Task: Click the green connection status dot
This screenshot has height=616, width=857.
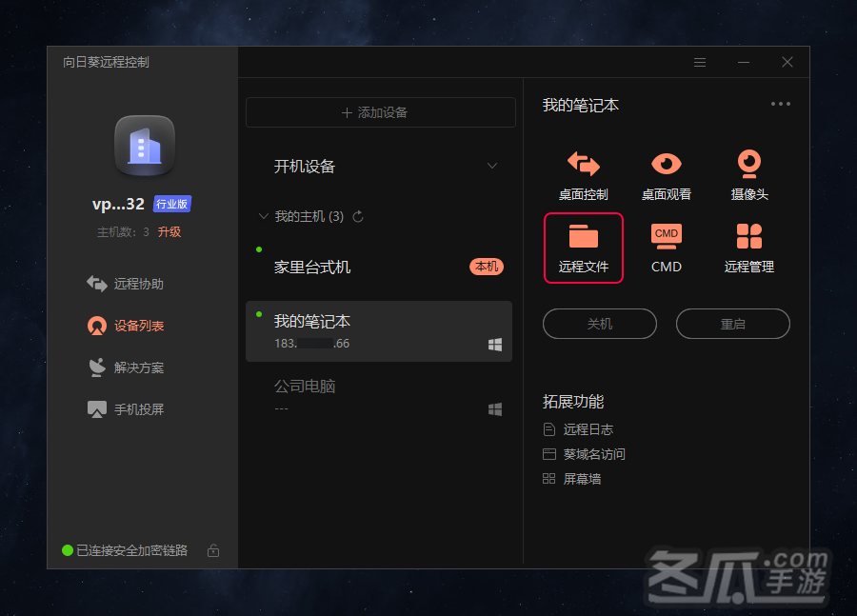Action: pos(68,550)
